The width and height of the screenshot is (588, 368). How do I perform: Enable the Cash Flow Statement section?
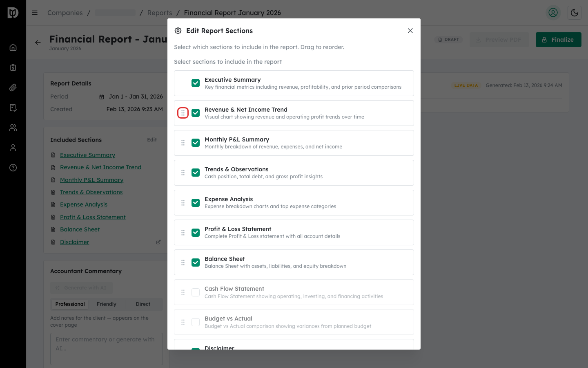196,292
